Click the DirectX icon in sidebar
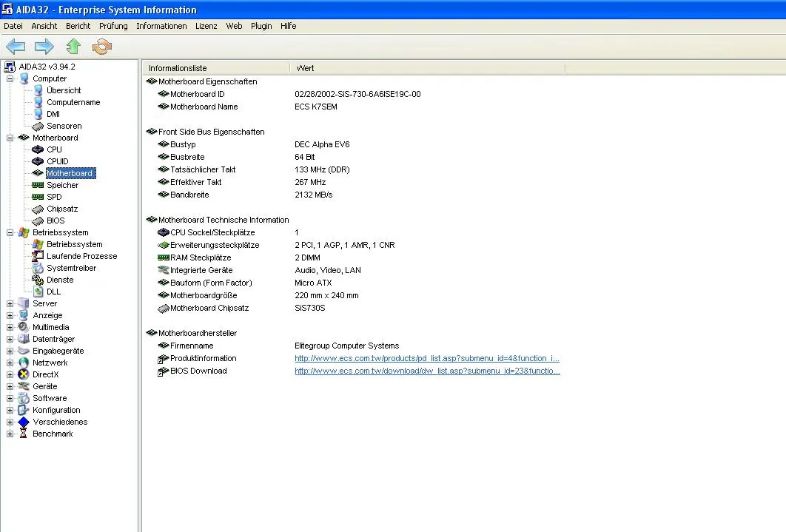 (24, 374)
